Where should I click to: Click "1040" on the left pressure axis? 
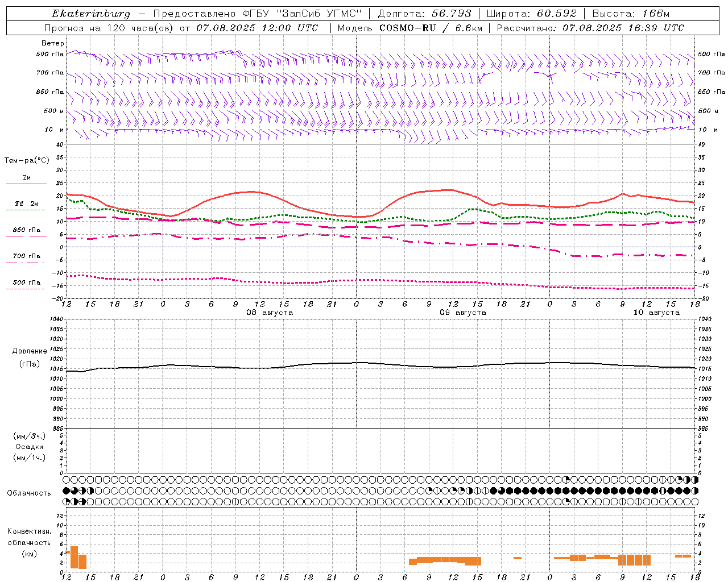click(x=57, y=319)
